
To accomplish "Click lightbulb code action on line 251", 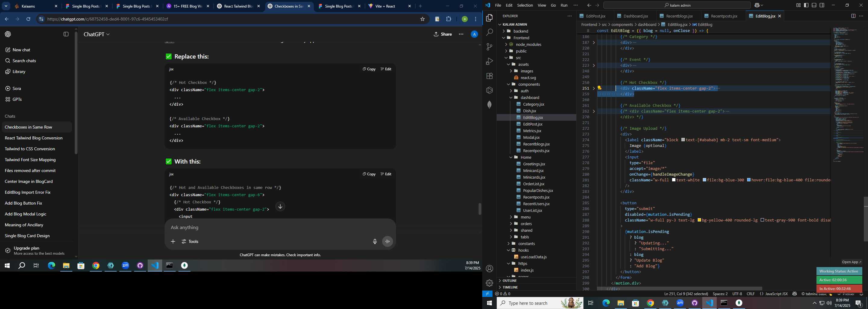I will [x=599, y=88].
